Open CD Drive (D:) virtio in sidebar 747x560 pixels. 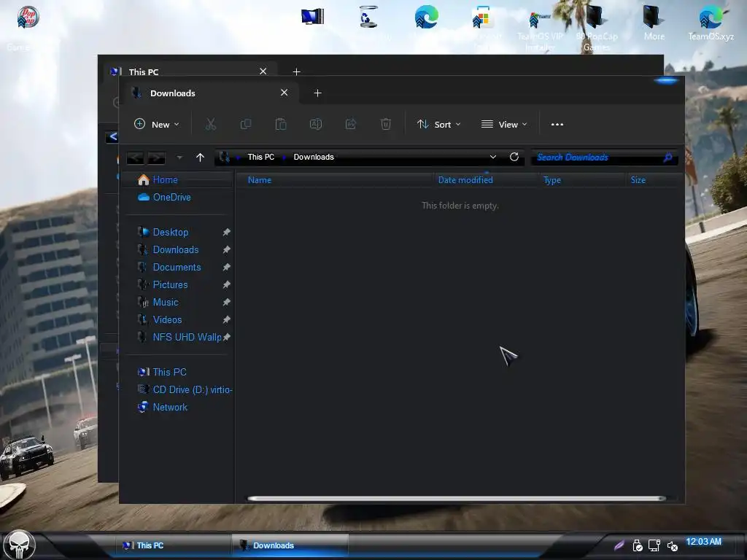185,389
